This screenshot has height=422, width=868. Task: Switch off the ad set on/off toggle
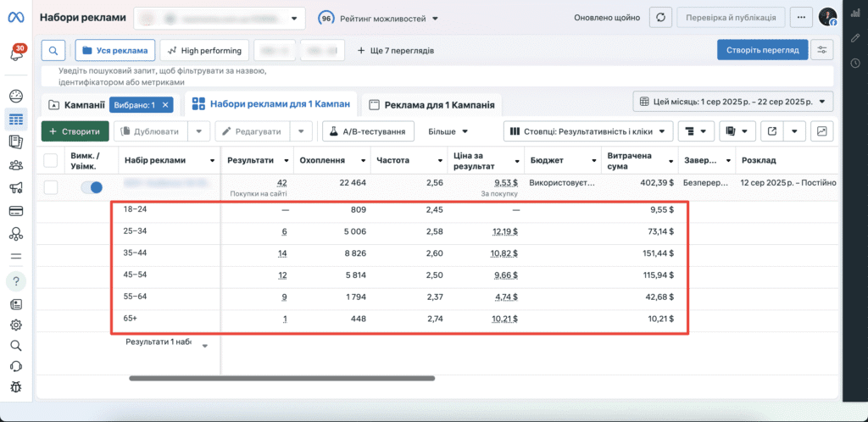92,187
